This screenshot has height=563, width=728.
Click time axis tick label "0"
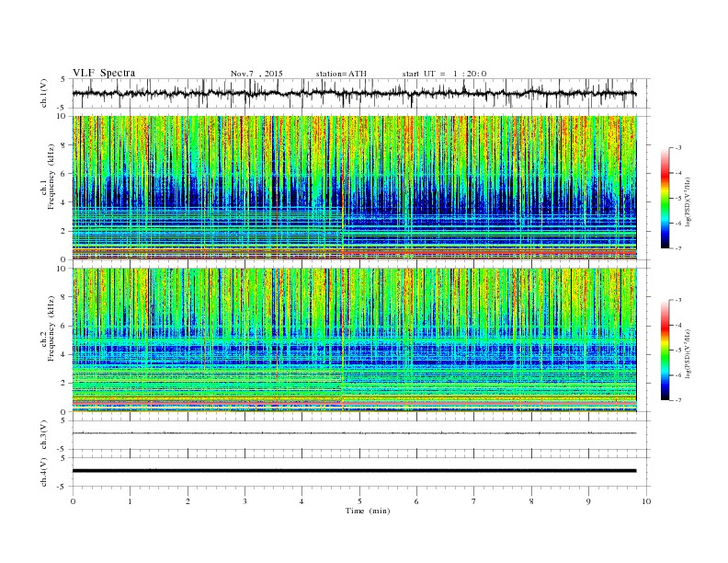(x=73, y=501)
